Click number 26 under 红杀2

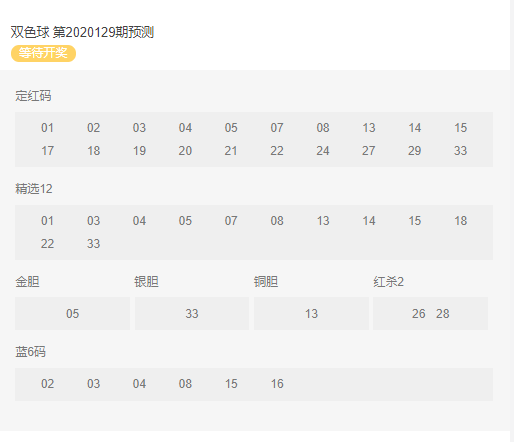point(419,314)
